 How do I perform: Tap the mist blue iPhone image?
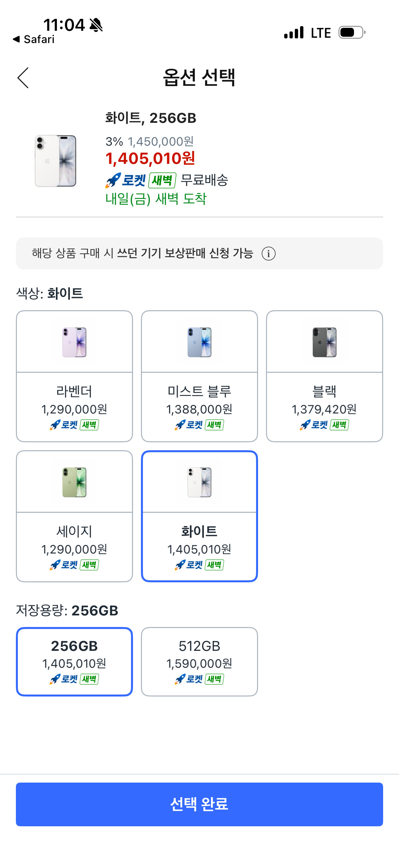199,342
